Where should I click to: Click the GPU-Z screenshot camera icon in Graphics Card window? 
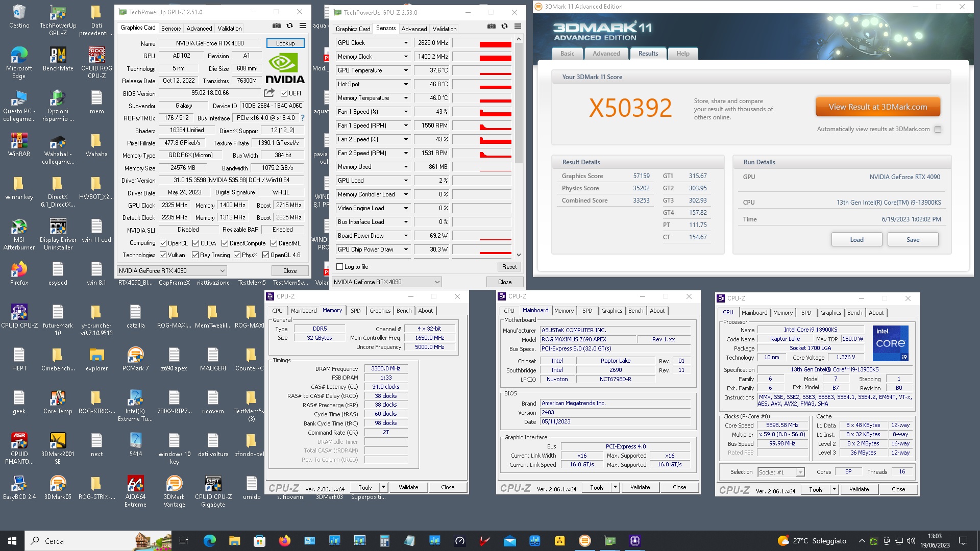276,26
